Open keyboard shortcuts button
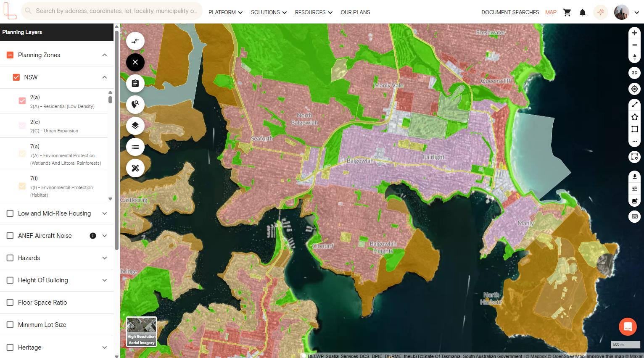Image resolution: width=644 pixels, height=358 pixels. [x=635, y=217]
